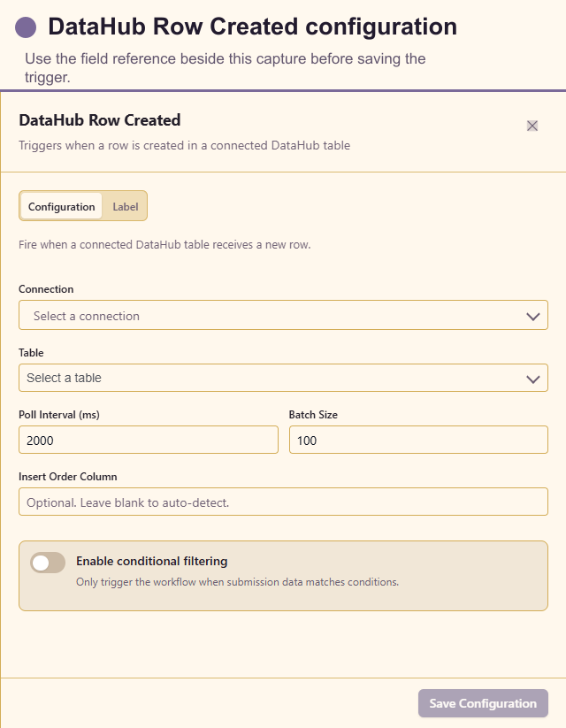This screenshot has width=566, height=728.
Task: Click 'Triggers when a row is created' subtitle
Action: [x=184, y=145]
